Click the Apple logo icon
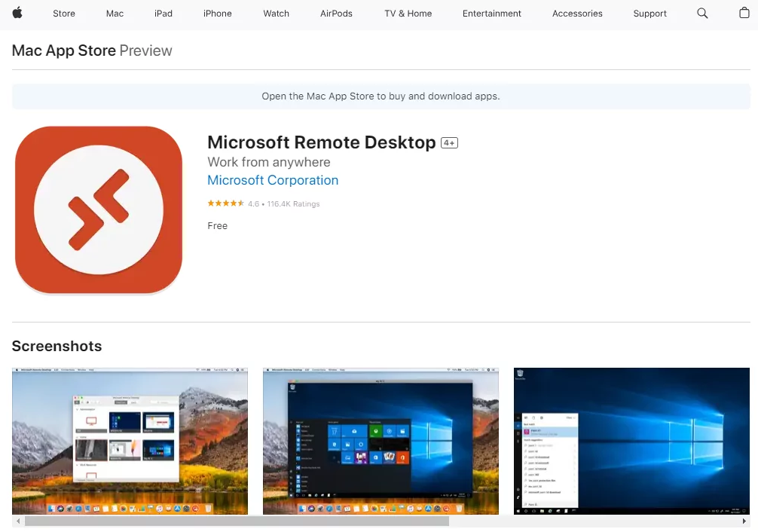Viewport: 758px width, 532px height. pos(17,13)
